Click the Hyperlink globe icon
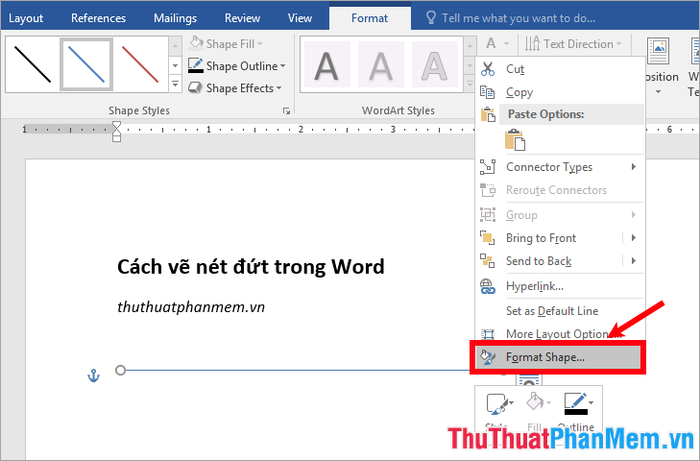This screenshot has width=700, height=461. point(487,286)
